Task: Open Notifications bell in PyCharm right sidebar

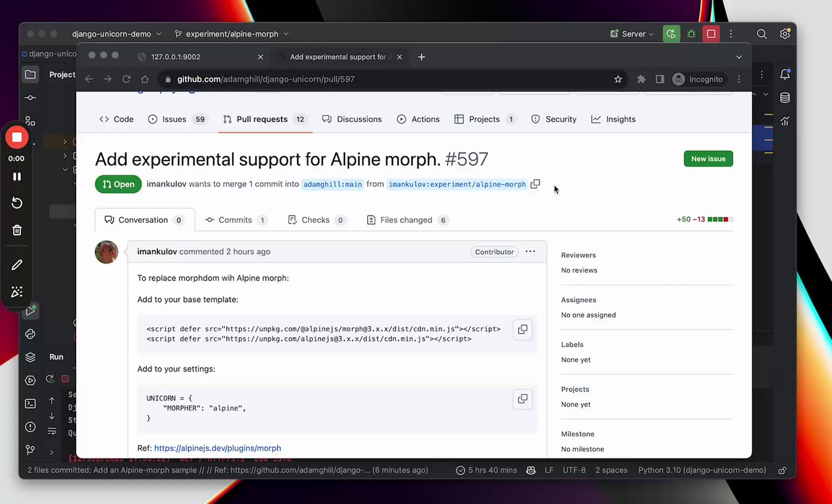Action: pos(785,75)
